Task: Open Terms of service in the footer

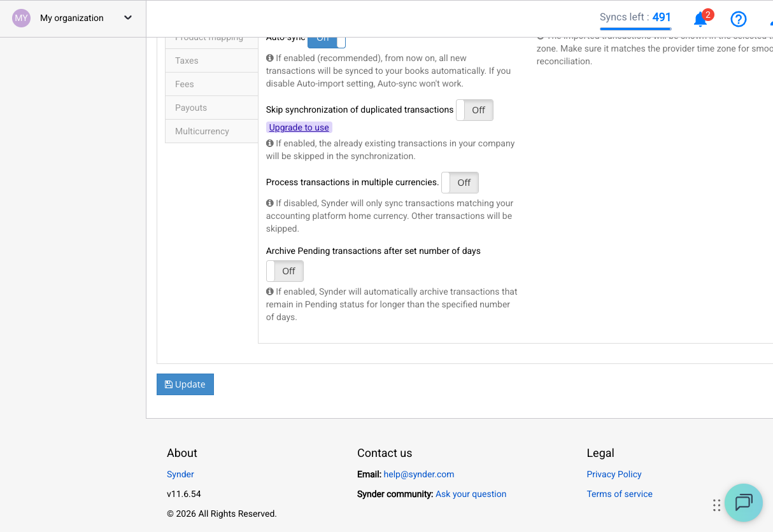Action: tap(619, 494)
